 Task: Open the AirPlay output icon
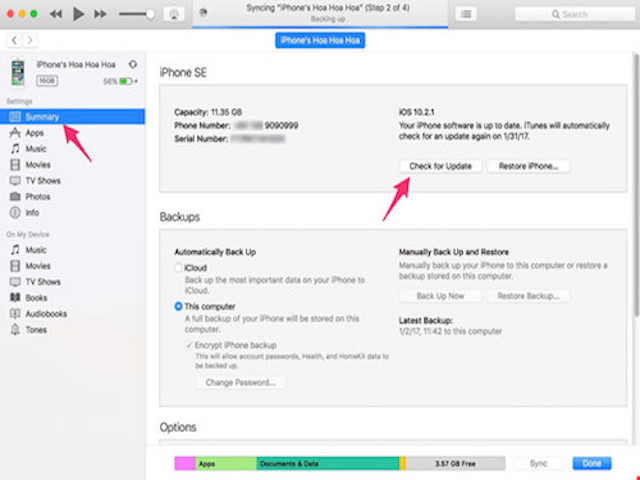(174, 14)
